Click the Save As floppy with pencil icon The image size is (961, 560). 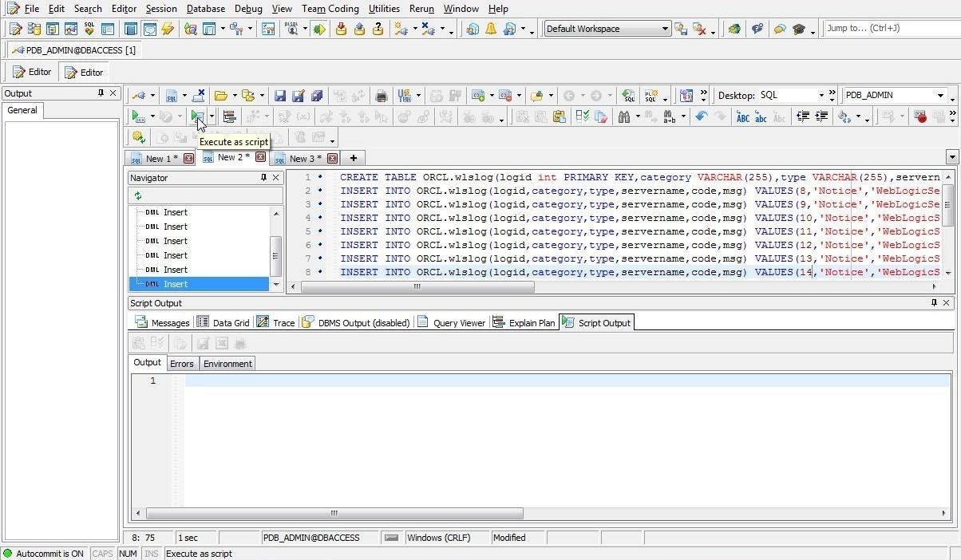pos(299,96)
